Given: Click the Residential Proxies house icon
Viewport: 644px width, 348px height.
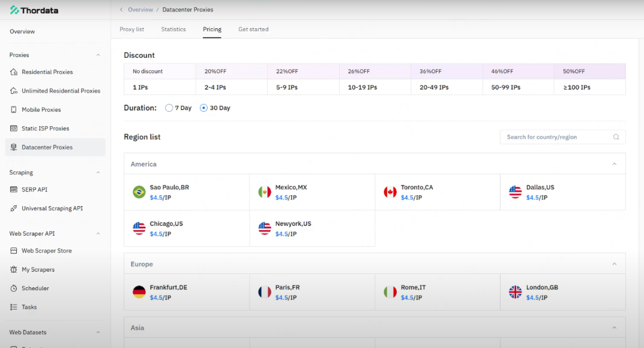Looking at the screenshot, I should pos(14,72).
